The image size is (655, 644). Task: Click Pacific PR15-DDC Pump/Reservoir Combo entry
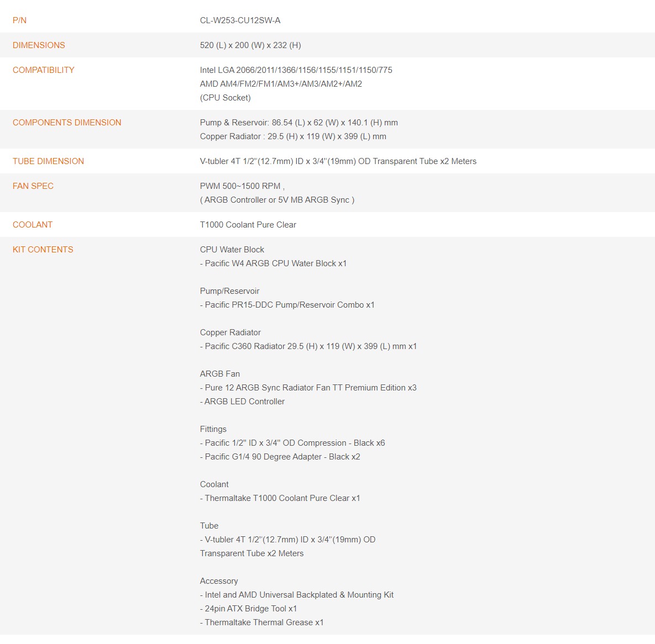point(287,305)
